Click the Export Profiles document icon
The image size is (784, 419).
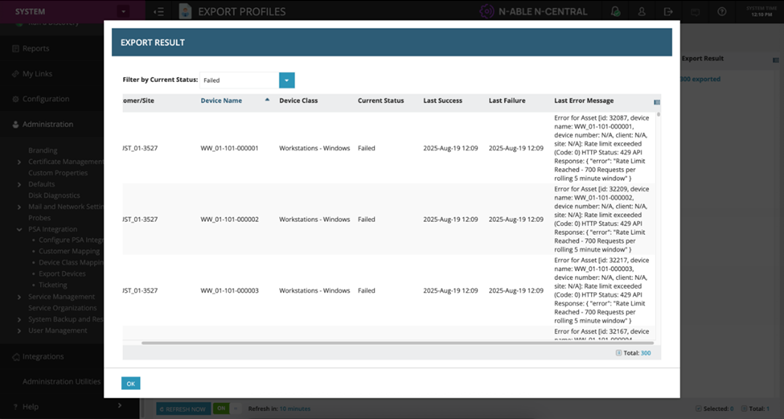pos(185,12)
